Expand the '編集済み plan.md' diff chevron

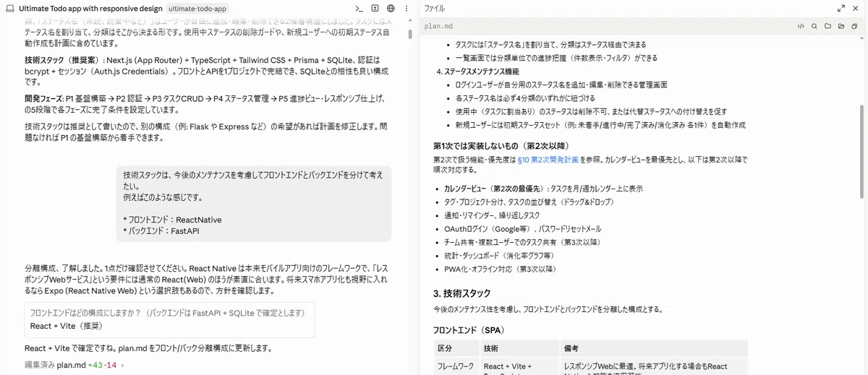tap(122, 366)
